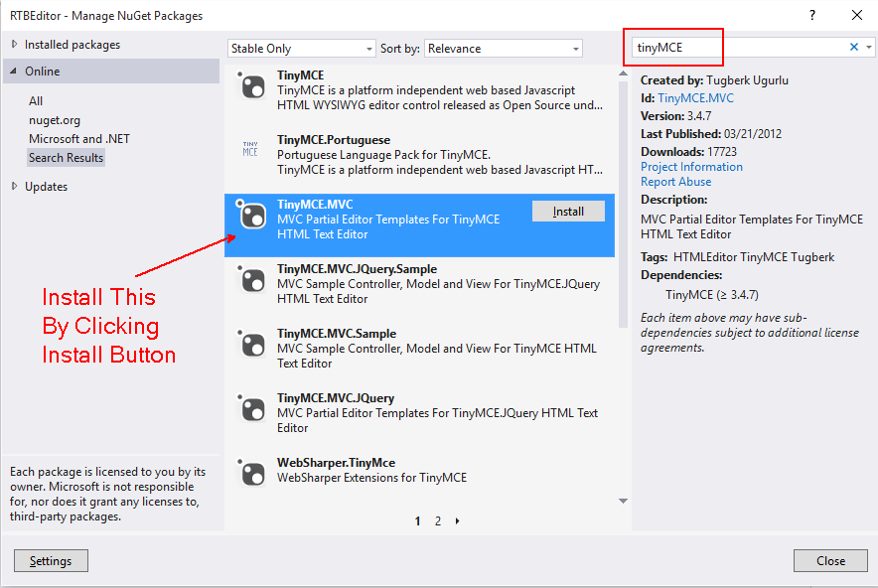Select the Search Results node
878x588 pixels.
(x=67, y=158)
